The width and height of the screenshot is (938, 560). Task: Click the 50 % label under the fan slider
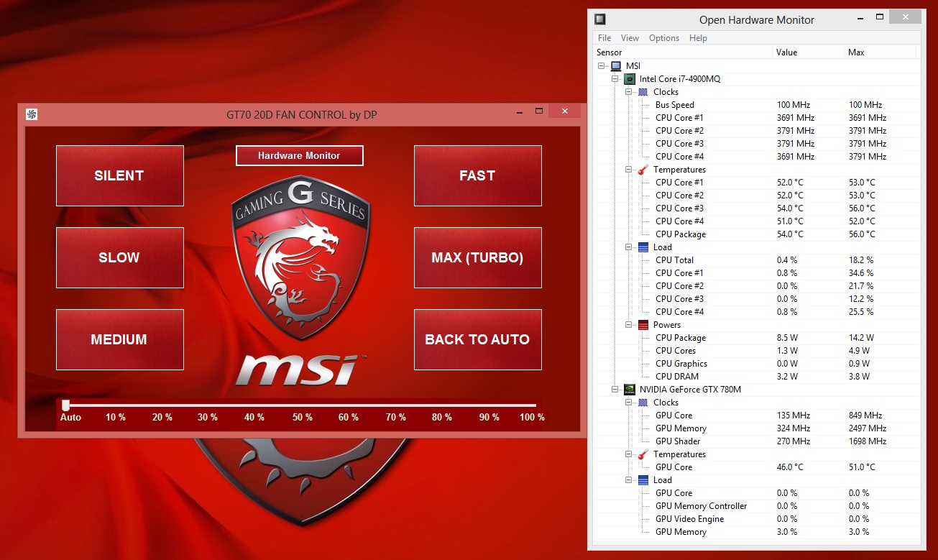pyautogui.click(x=302, y=418)
